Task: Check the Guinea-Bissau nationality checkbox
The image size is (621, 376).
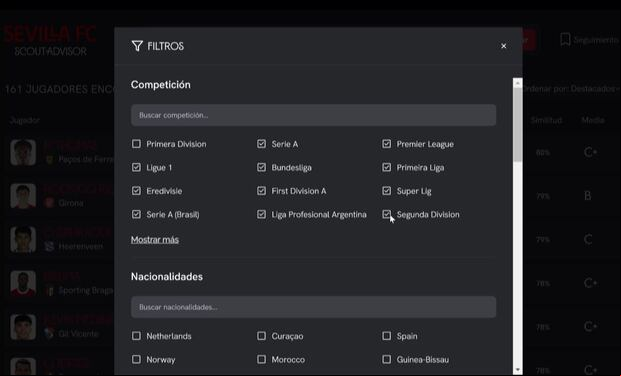Action: [387, 359]
